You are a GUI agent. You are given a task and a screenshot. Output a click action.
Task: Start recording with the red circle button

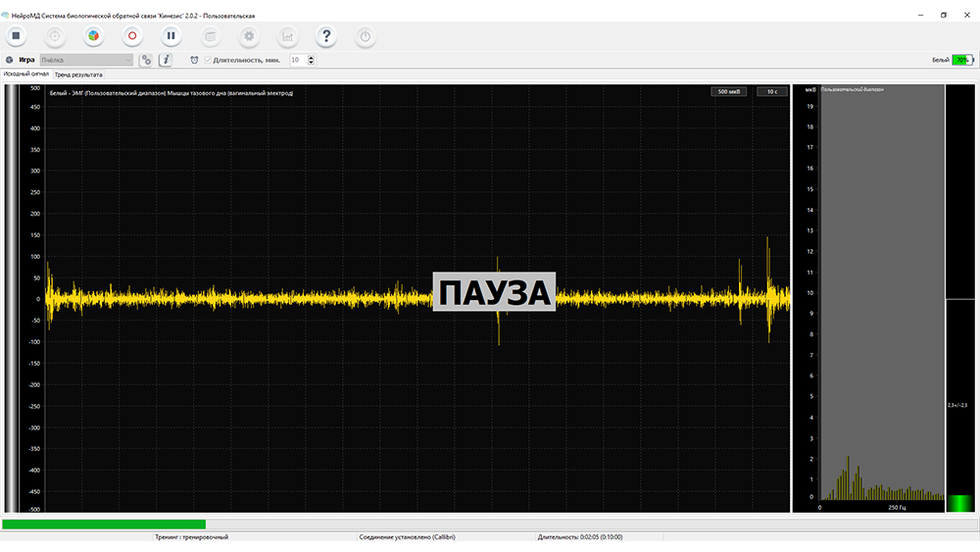coord(132,35)
